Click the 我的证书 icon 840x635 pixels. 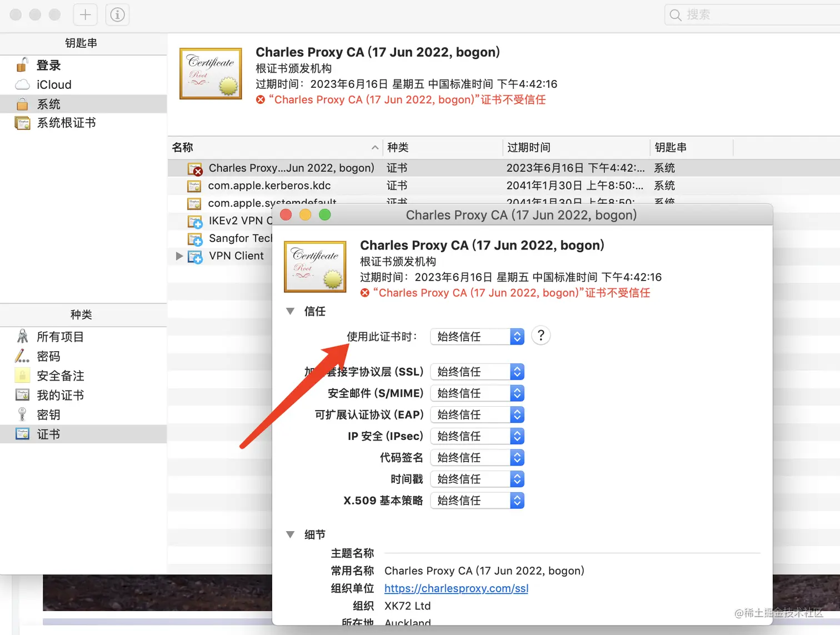22,395
